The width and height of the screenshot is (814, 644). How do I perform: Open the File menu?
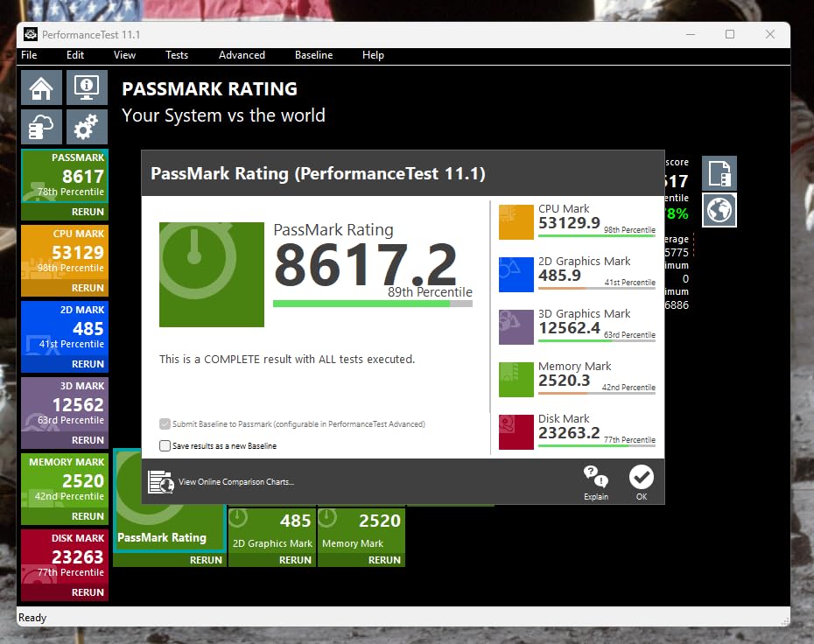click(x=29, y=55)
